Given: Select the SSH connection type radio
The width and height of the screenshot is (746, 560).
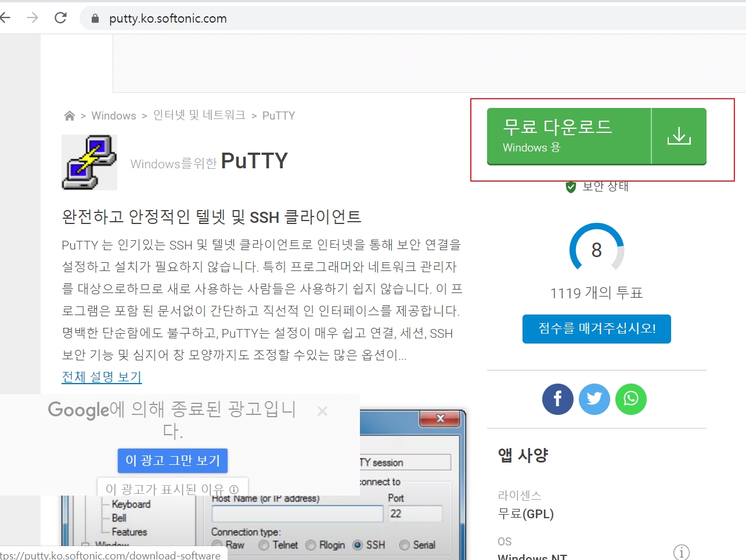Looking at the screenshot, I should (x=358, y=545).
